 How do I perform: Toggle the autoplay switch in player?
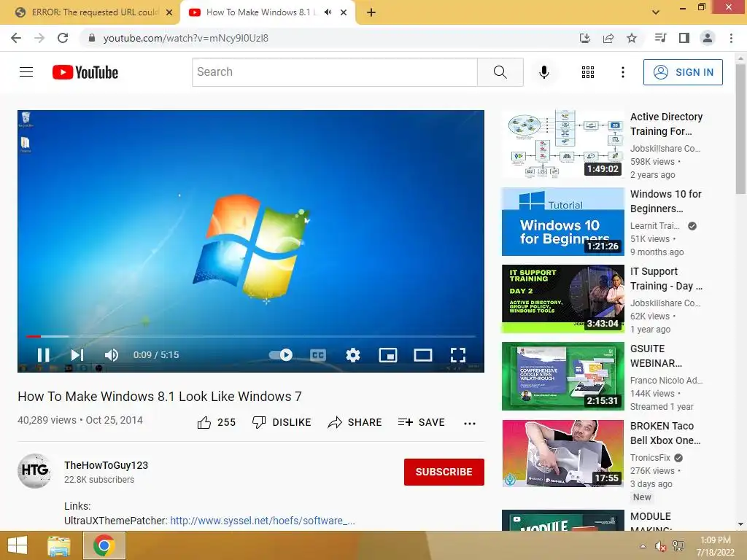tap(281, 355)
